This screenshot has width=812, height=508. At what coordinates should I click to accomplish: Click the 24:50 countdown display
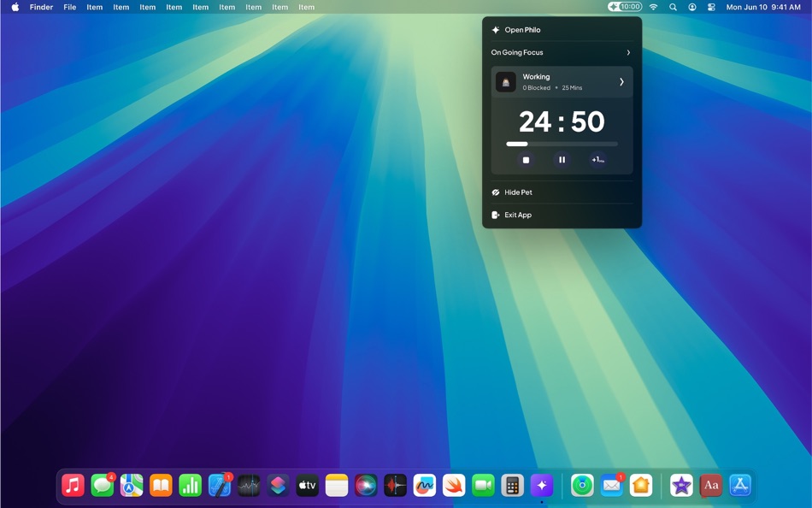point(562,121)
